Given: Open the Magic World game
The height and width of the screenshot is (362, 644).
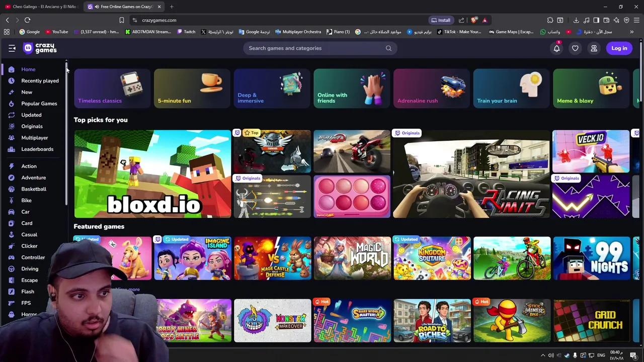Looking at the screenshot, I should pyautogui.click(x=352, y=258).
